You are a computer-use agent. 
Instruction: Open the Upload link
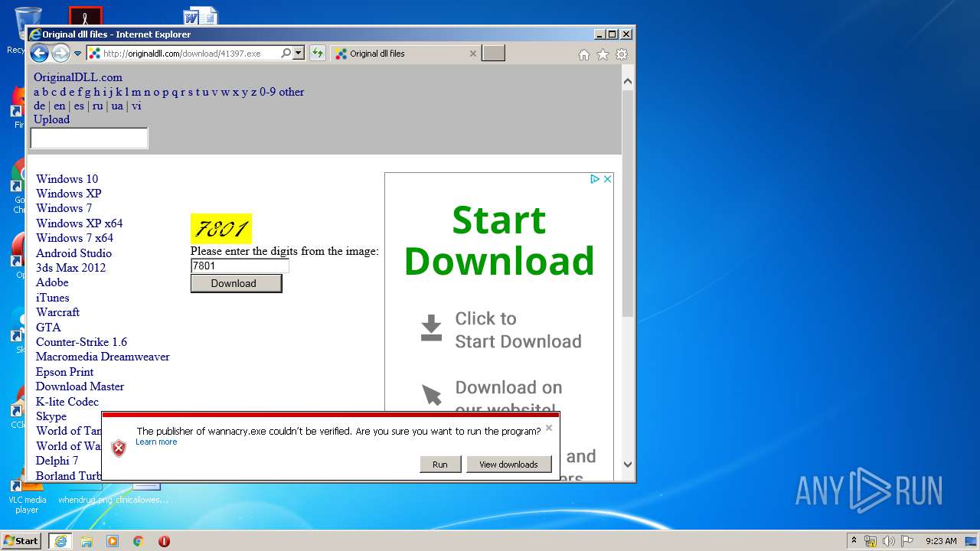(51, 119)
